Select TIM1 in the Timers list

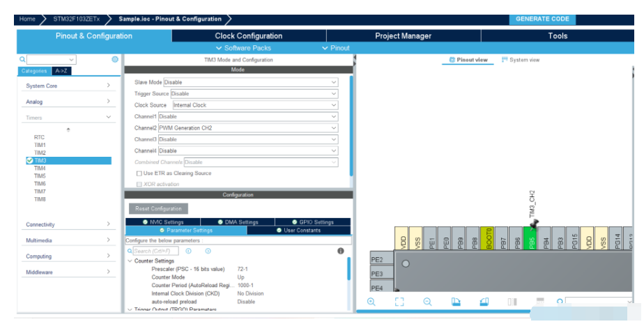tap(40, 145)
